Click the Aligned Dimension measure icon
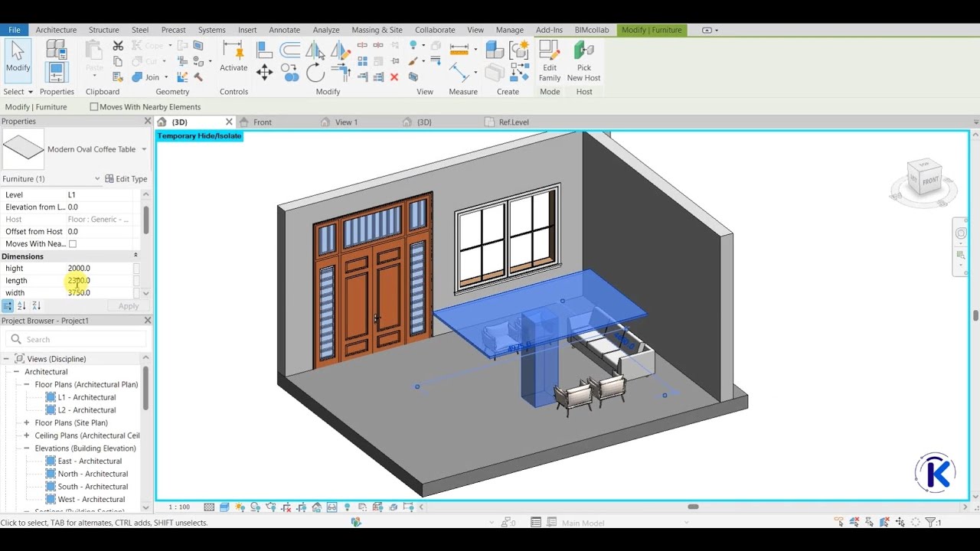 coord(459,72)
